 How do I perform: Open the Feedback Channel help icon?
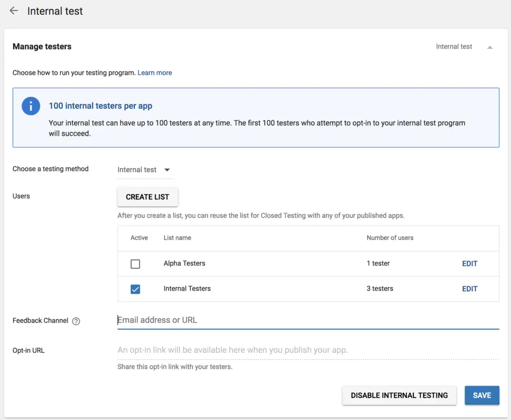pos(76,321)
